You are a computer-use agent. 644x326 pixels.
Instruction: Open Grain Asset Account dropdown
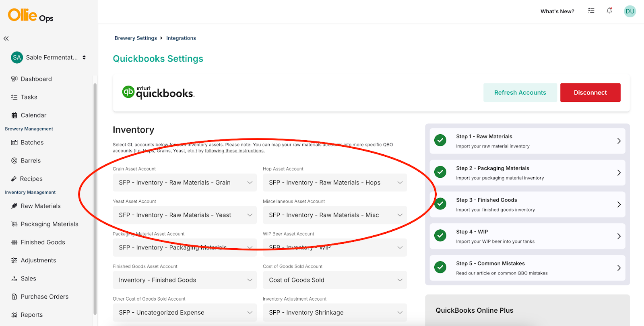pos(185,183)
